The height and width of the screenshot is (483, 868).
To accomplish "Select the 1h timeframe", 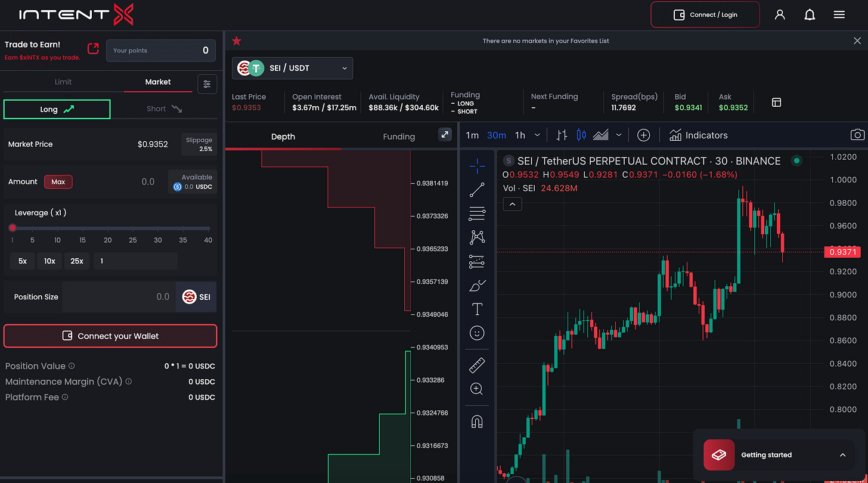I will tap(520, 135).
